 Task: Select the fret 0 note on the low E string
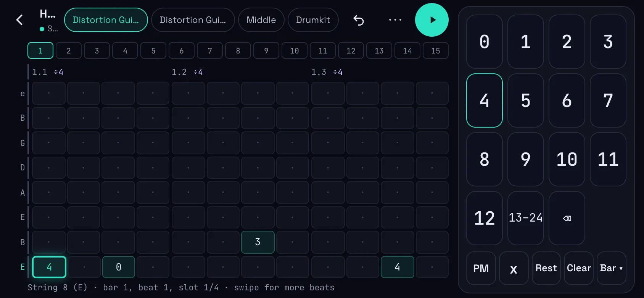click(x=119, y=267)
